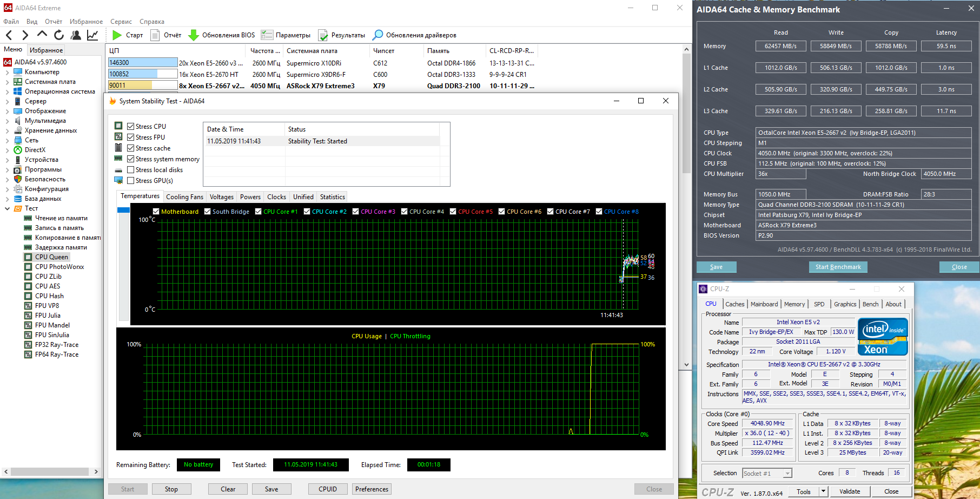The width and height of the screenshot is (980, 499).
Task: Expand the Отображение tree node
Action: (x=7, y=111)
